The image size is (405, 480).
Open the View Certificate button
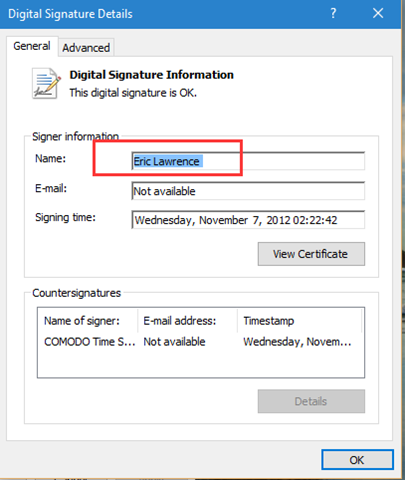[x=311, y=254]
